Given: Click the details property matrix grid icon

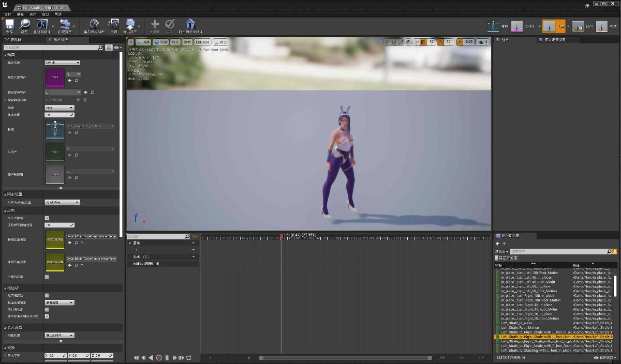Looking at the screenshot, I should (x=109, y=48).
